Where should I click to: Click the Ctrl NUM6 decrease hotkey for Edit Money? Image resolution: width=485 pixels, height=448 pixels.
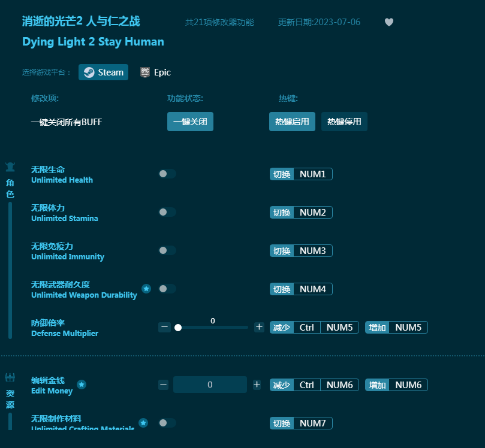314,385
